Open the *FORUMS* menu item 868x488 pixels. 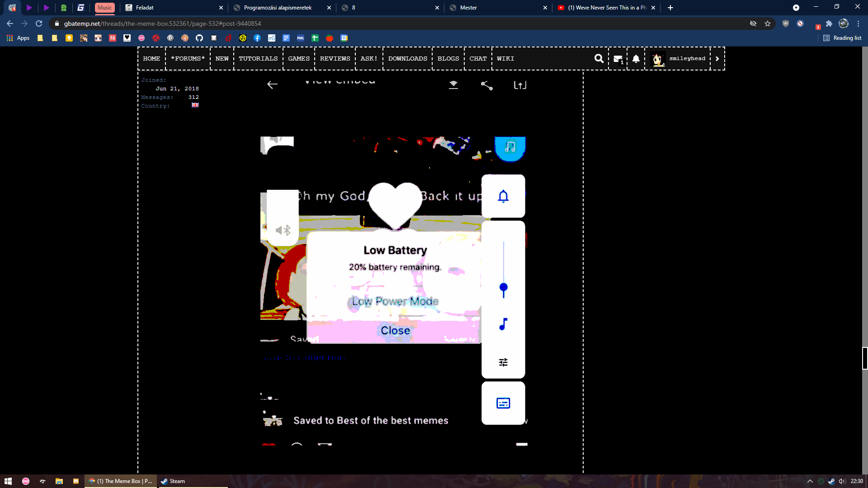[x=188, y=58]
